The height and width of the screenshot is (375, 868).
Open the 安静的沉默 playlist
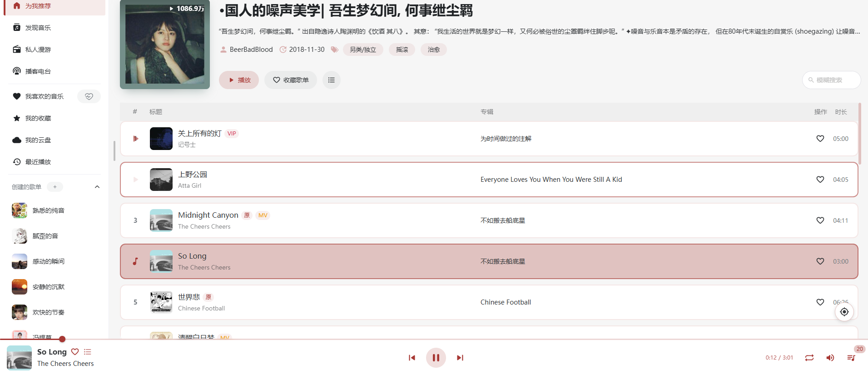pos(55,287)
